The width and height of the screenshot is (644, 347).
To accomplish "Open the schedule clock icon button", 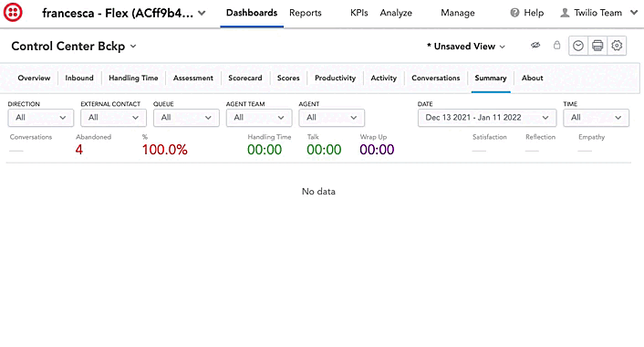I will 578,46.
